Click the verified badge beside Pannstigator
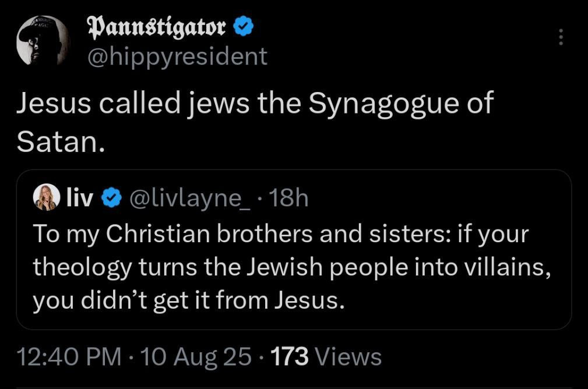This screenshot has height=389, width=588. tap(244, 27)
